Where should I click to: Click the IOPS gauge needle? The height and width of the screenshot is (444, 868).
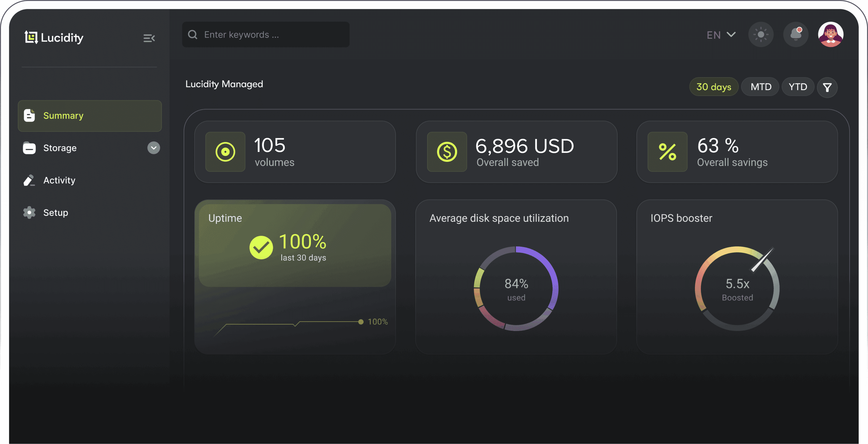tap(762, 260)
